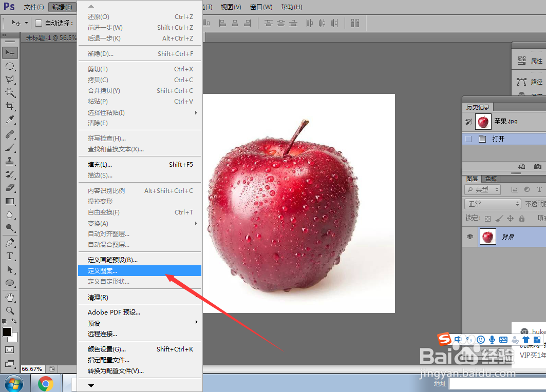Open Move tool preset picker arrow
546x392 pixels.
pos(26,23)
